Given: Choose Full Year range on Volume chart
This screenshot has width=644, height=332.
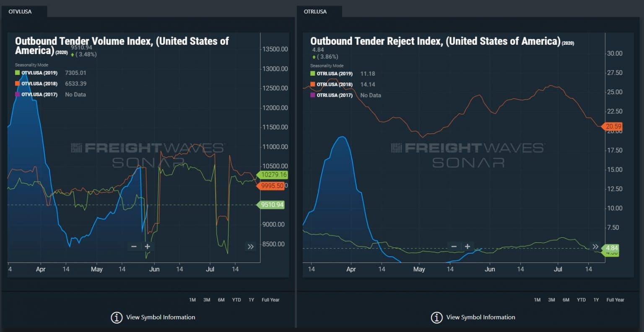Looking at the screenshot, I should coord(270,300).
